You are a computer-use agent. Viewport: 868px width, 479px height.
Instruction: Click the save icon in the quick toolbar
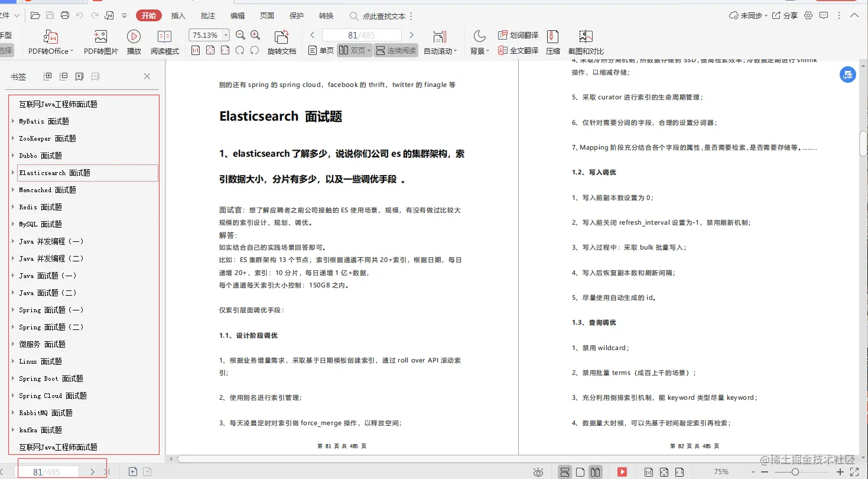click(x=50, y=15)
